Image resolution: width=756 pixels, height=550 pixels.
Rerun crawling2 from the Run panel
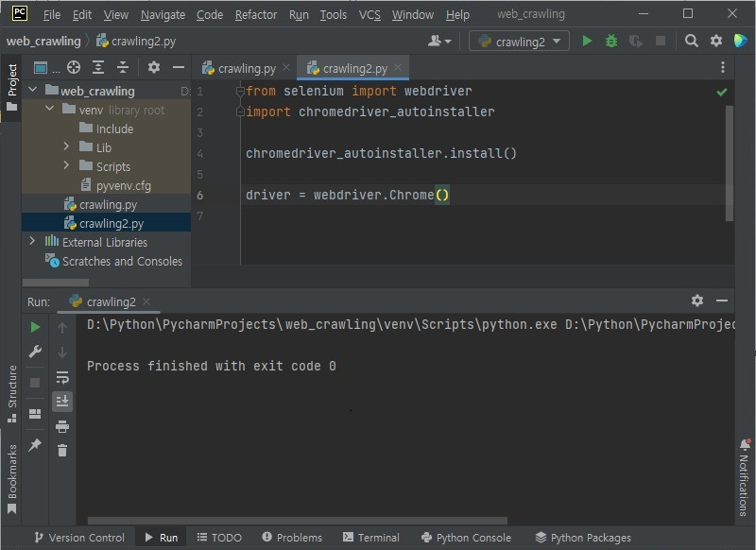pos(35,327)
